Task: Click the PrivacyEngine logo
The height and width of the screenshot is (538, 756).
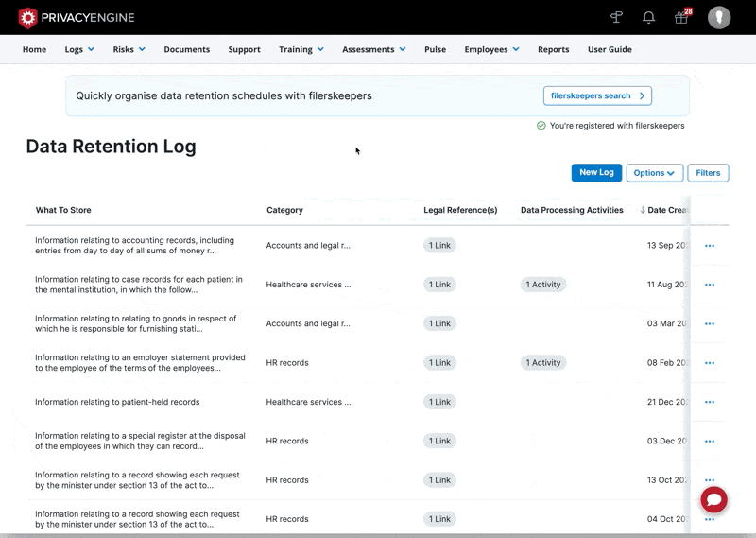Action: (x=77, y=18)
